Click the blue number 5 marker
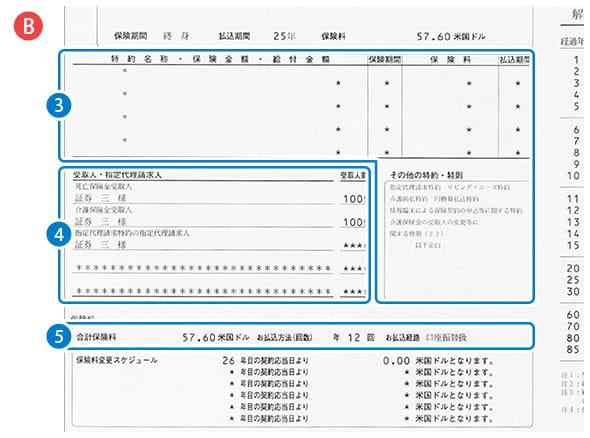Screen dimensions: 590x438 click(59, 336)
